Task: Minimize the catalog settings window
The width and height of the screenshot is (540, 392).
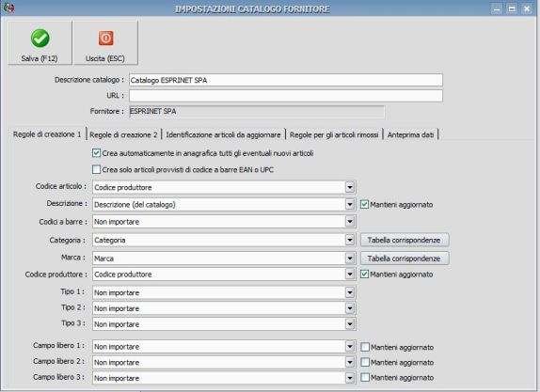Action: (497, 8)
